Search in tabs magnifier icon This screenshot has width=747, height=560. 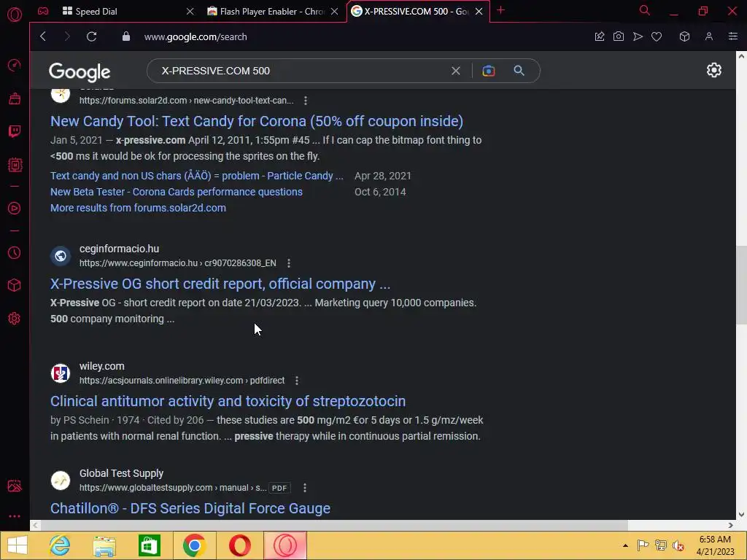[x=645, y=10]
